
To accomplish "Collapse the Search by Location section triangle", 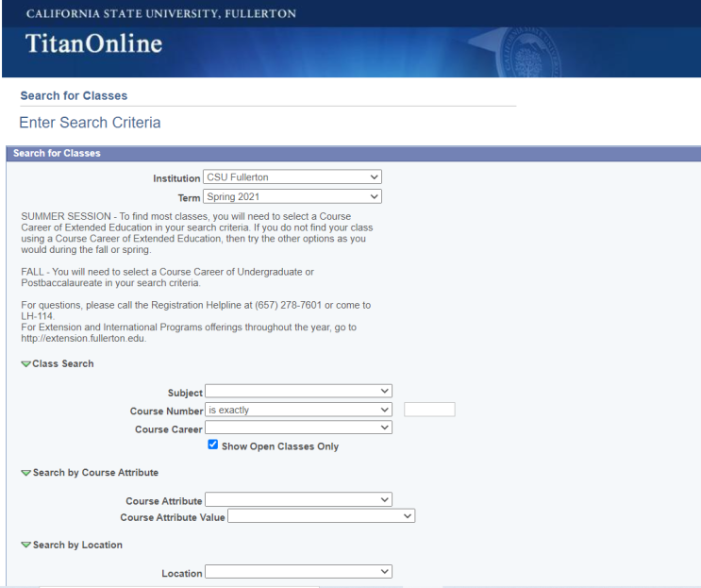I will [x=25, y=545].
